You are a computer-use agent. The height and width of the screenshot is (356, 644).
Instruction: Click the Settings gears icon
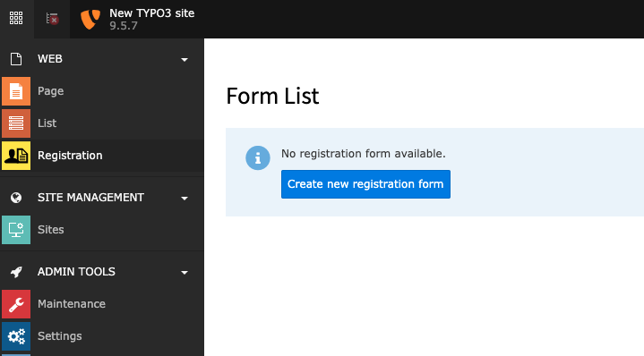pos(16,336)
